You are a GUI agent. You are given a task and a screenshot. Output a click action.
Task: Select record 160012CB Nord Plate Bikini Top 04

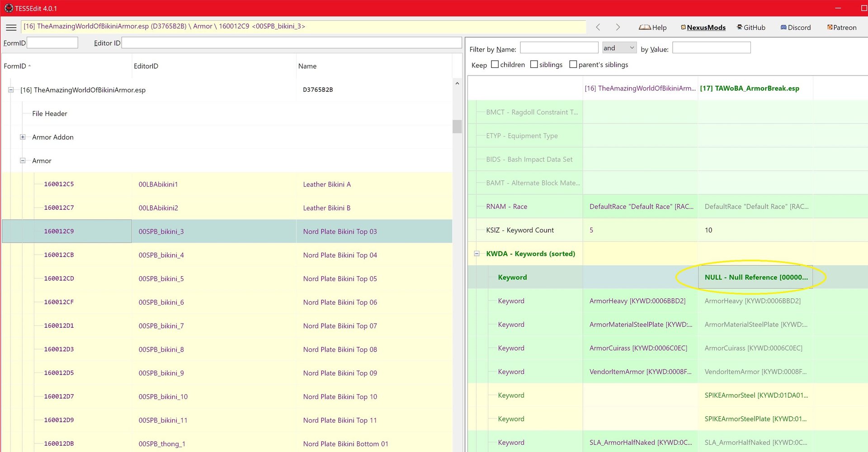pos(227,255)
